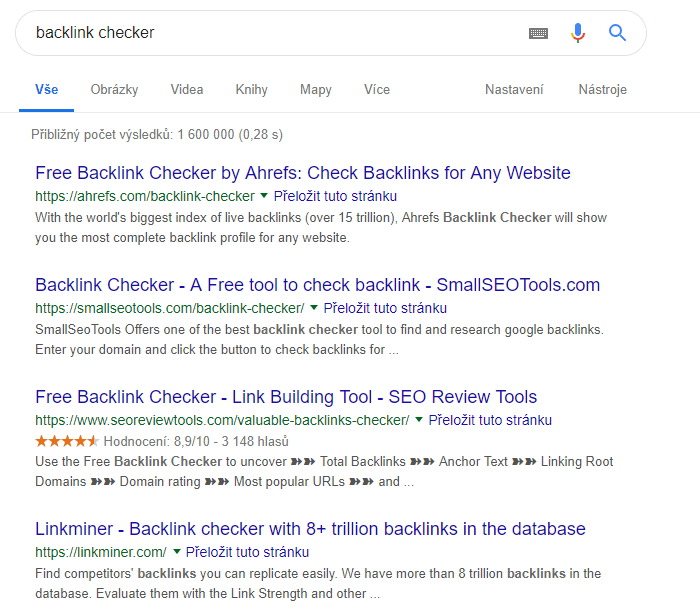Expand the Více menu
This screenshot has height=614, width=700.
(377, 89)
